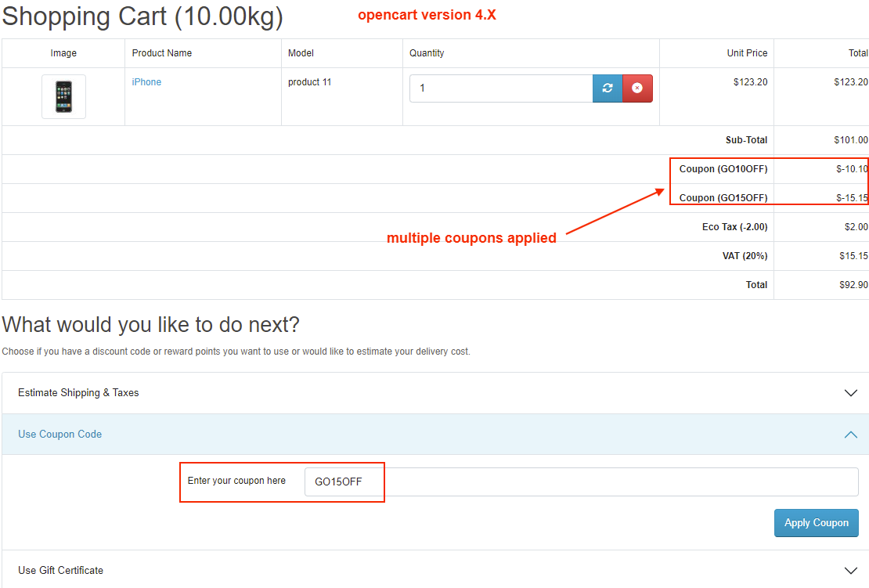
Task: Click the coupon code text field
Action: (581, 482)
